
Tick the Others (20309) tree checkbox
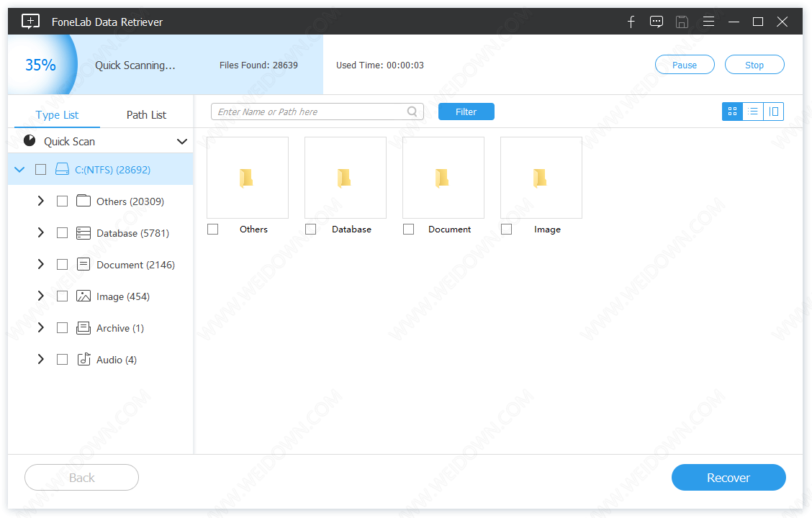coord(62,201)
